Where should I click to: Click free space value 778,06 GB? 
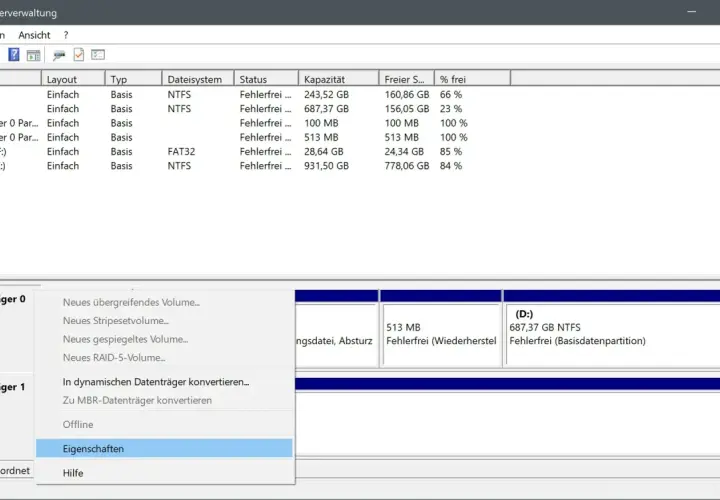pyautogui.click(x=407, y=166)
